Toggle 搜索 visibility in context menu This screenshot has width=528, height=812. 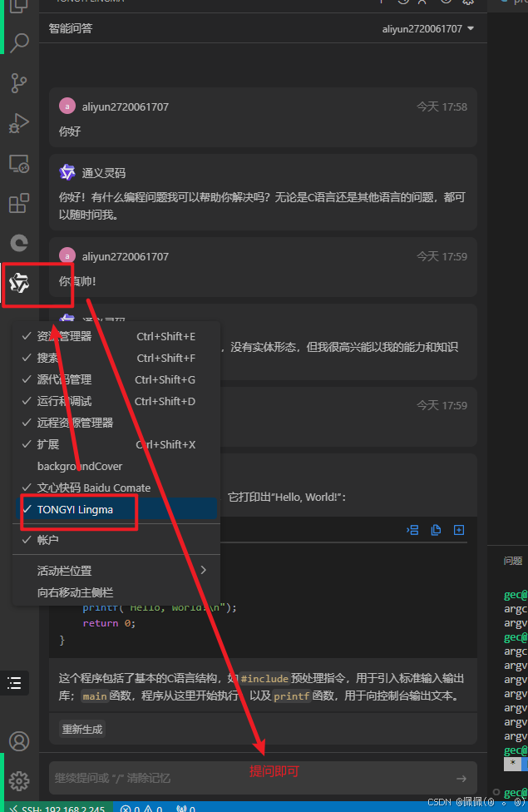(x=116, y=359)
